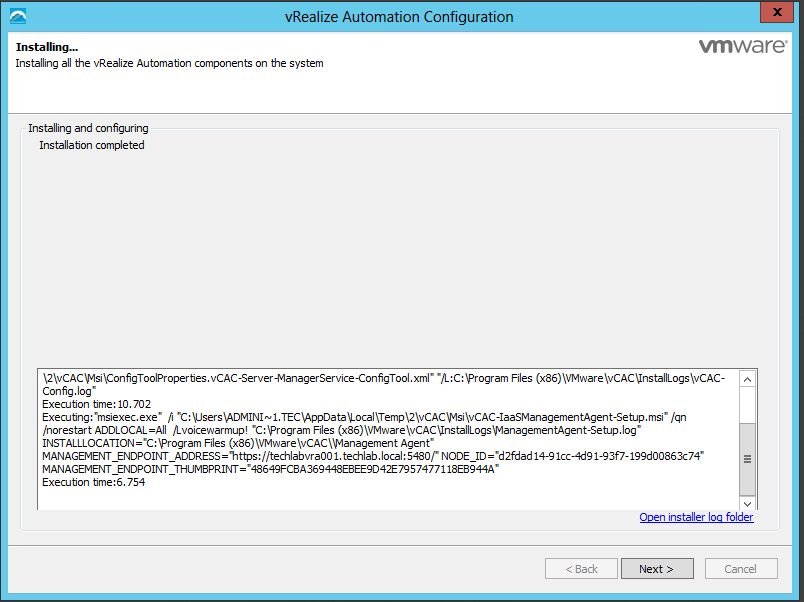The width and height of the screenshot is (804, 602).
Task: Click the 'Executing:"msiexec.exe"' log line
Action: pos(364,417)
